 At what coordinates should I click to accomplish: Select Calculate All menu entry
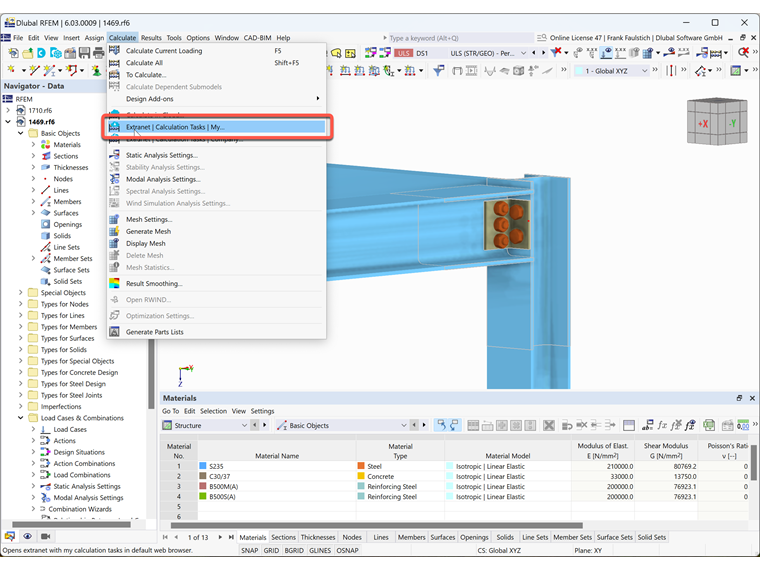point(216,63)
